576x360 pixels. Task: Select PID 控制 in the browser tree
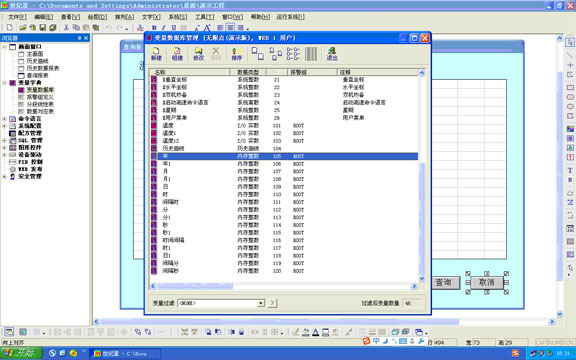pyautogui.click(x=30, y=162)
